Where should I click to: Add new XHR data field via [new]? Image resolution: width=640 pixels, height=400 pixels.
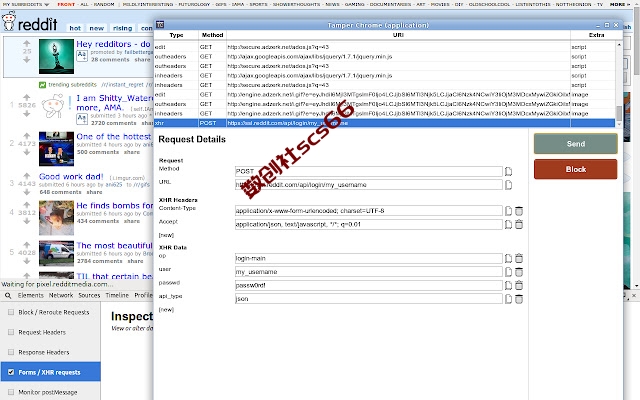166,310
